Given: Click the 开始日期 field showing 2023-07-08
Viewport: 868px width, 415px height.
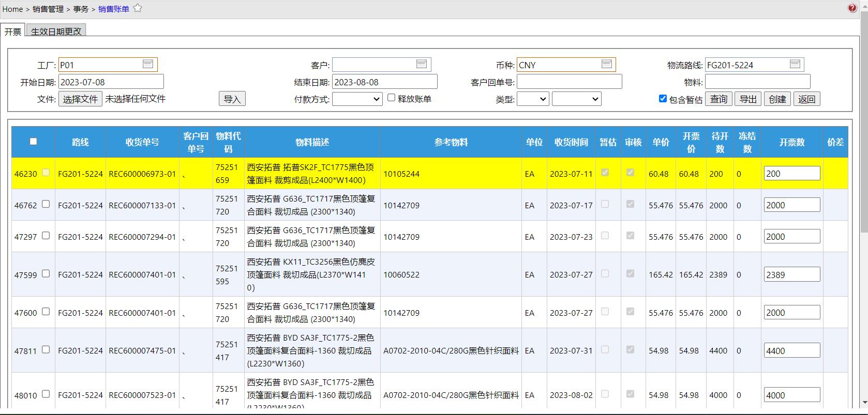Looking at the screenshot, I should pos(111,82).
